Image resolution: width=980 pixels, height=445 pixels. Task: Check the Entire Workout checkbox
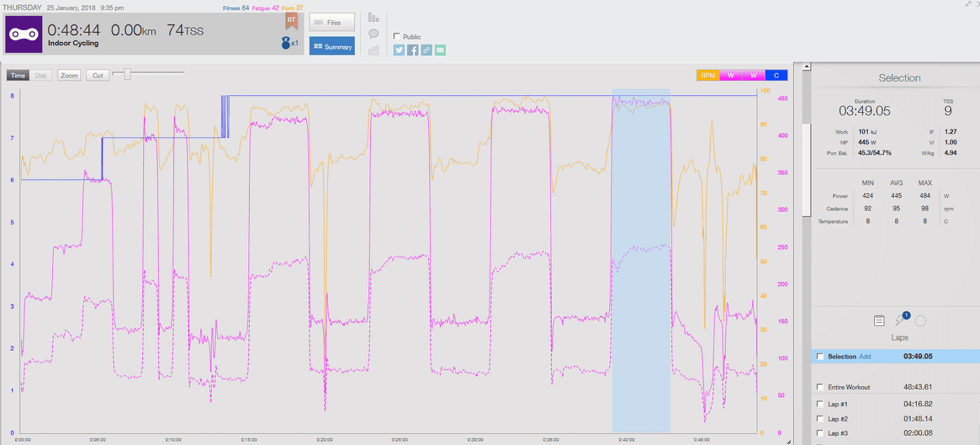tap(820, 387)
